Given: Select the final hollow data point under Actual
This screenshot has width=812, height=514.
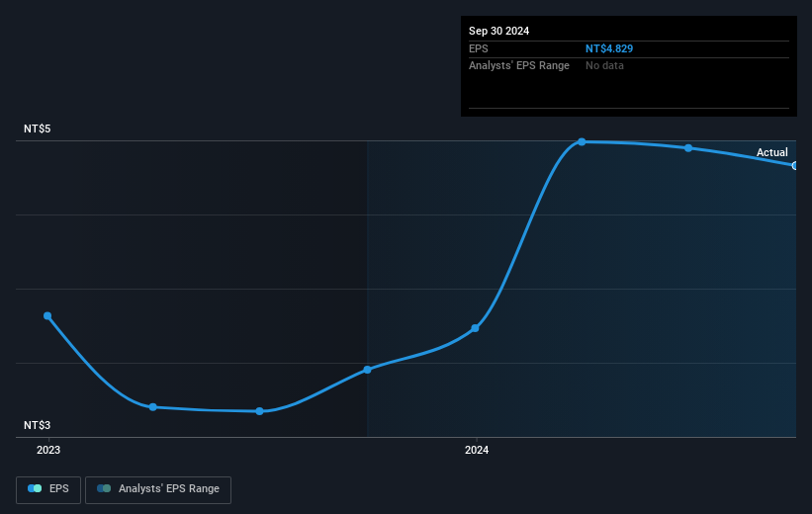Looking at the screenshot, I should [x=795, y=166].
